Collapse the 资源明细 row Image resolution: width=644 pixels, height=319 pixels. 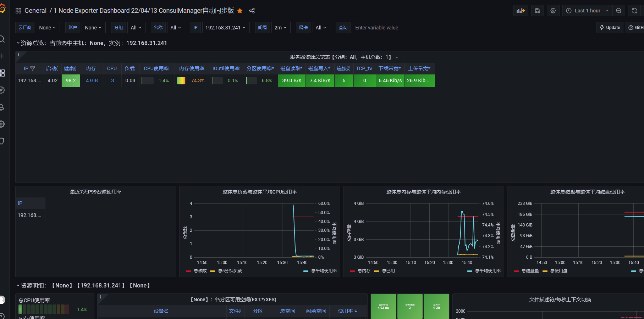[18, 286]
